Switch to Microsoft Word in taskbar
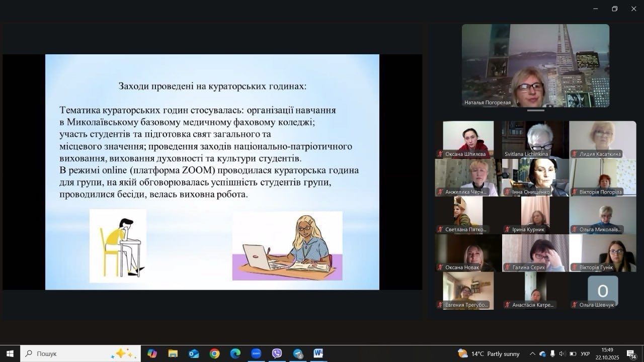644x362 pixels. [318, 353]
